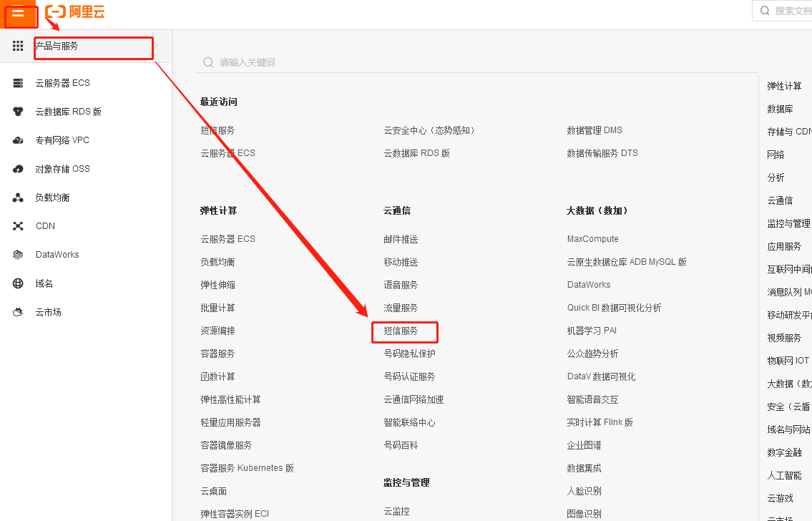This screenshot has height=521, width=812.
Task: Open 流量服务 link
Action: (401, 308)
